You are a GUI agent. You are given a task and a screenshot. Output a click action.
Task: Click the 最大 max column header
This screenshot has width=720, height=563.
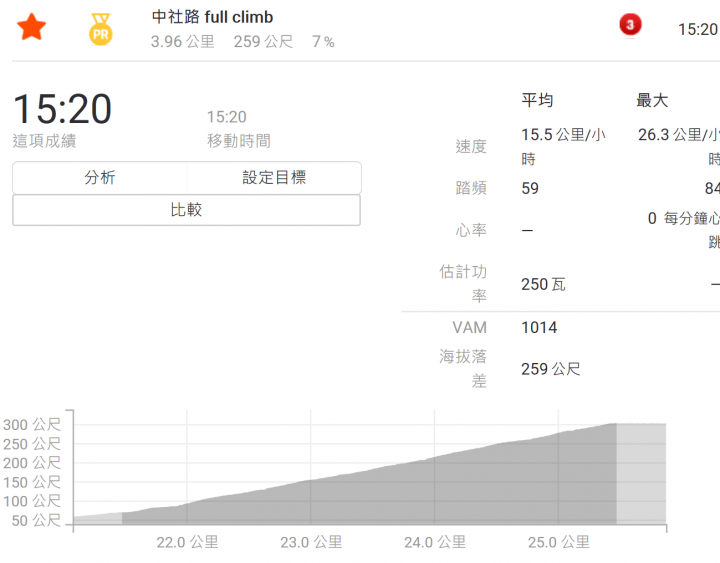pyautogui.click(x=652, y=100)
